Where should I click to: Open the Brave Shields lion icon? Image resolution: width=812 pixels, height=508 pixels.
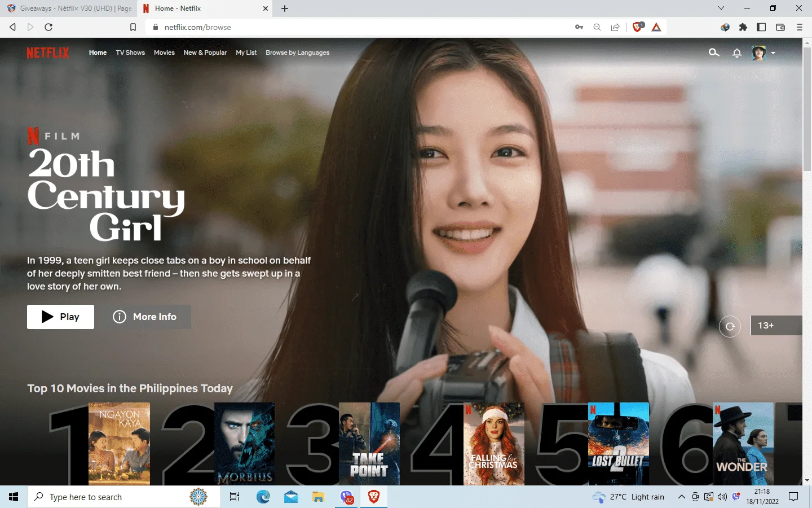click(638, 27)
